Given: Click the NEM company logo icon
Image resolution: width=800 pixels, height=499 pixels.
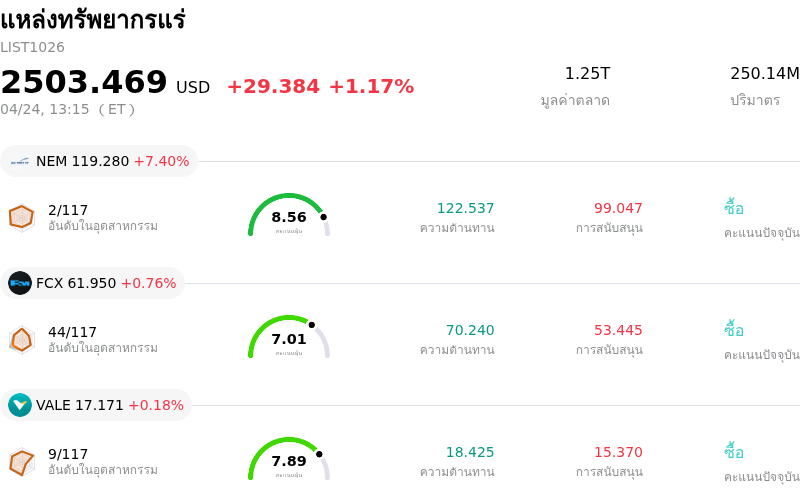Looking at the screenshot, I should 20,161.
